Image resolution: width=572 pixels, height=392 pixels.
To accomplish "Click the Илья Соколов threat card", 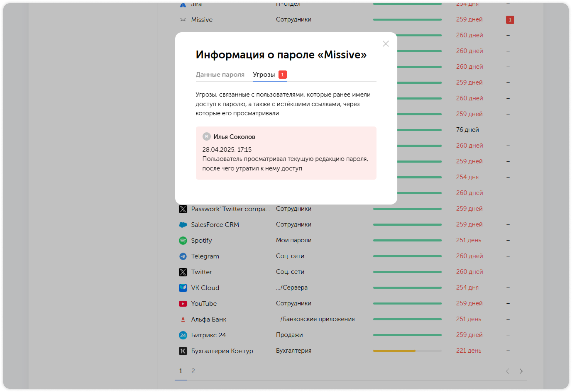I will 286,153.
